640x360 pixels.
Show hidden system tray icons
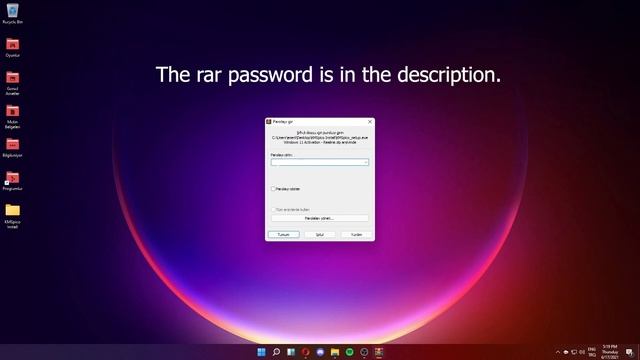[558, 352]
